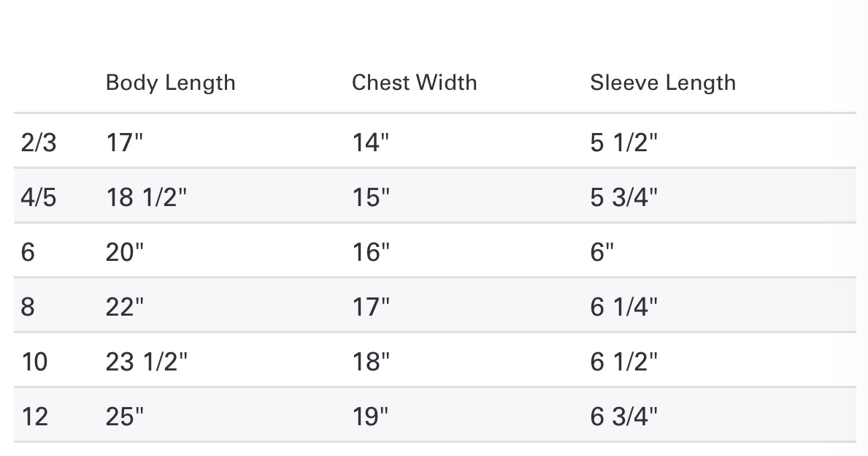Click the 5 1/2" sleeve length cell
Screen dimensions: 868x456
click(x=624, y=142)
